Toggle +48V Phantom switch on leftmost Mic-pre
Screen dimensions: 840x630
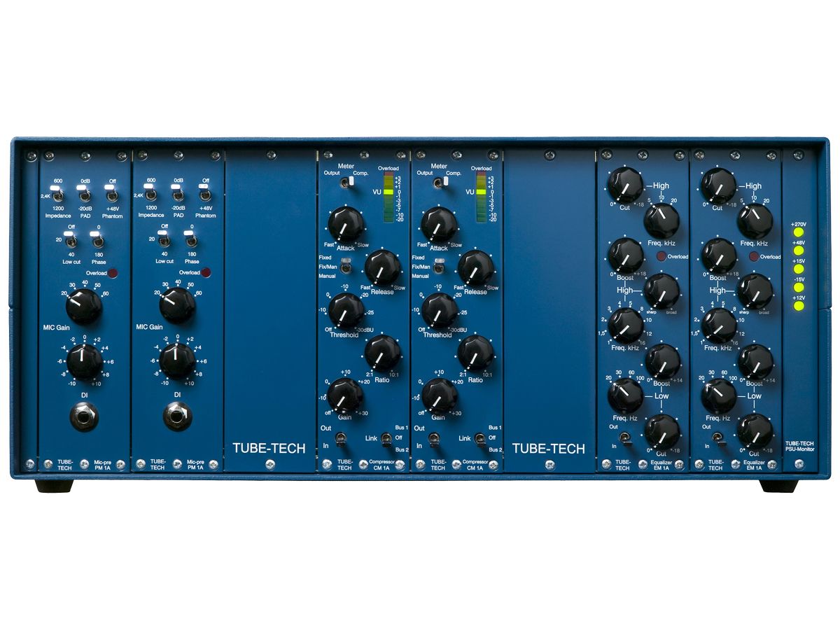tap(110, 191)
